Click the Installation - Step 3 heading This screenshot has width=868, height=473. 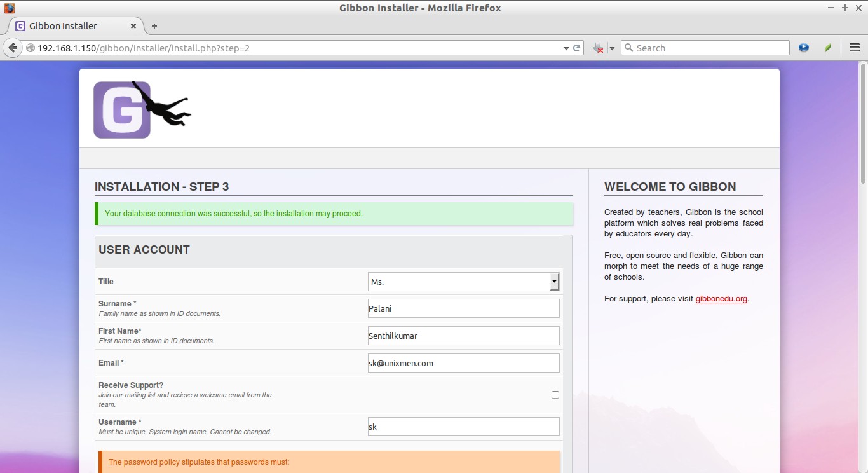tap(161, 187)
